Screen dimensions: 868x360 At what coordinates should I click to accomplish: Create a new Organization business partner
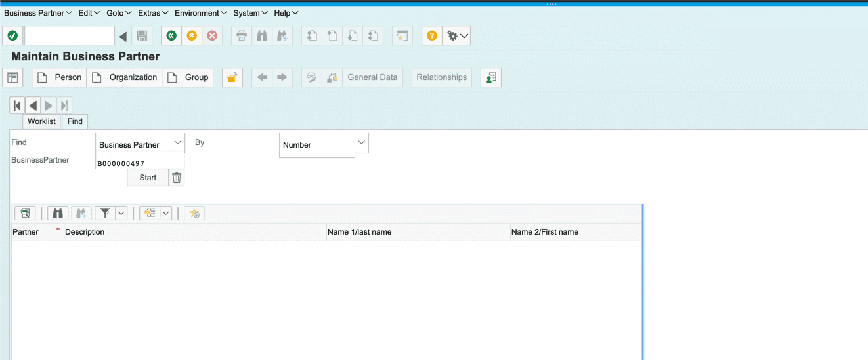click(x=124, y=77)
